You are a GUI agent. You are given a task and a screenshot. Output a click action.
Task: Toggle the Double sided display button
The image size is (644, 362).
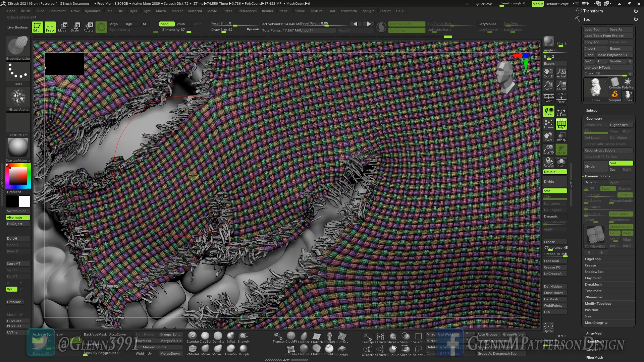[555, 172]
